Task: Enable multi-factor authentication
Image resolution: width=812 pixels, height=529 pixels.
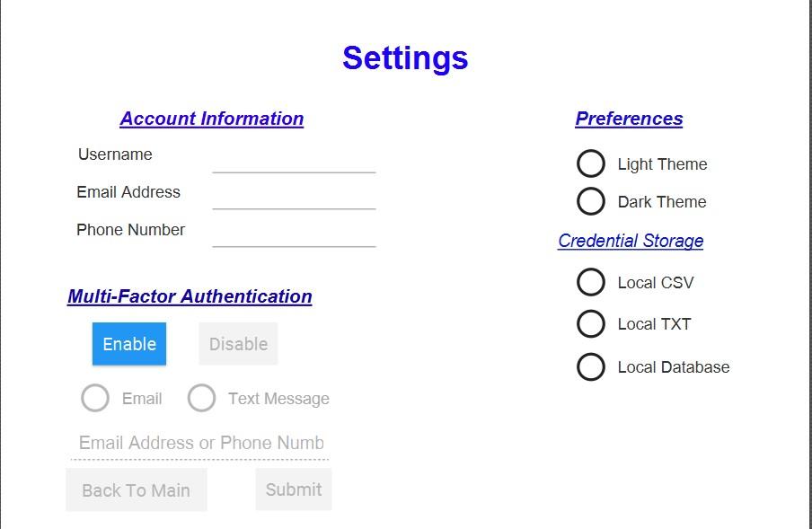Action: 128,344
